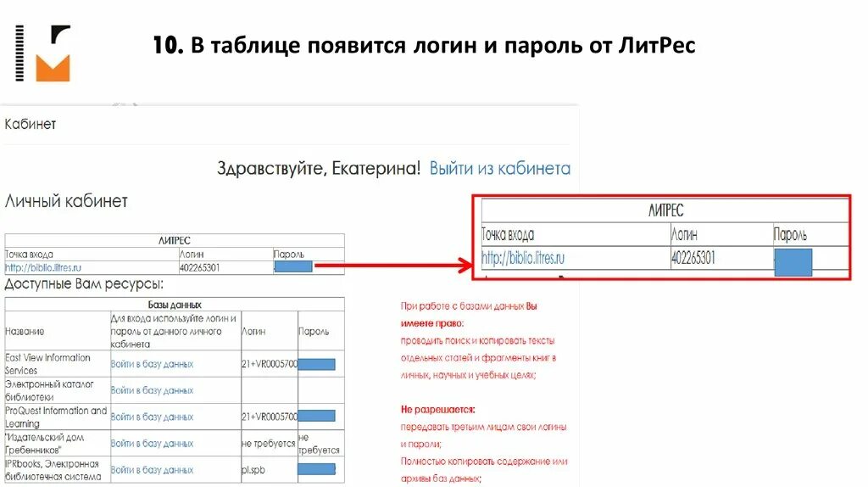This screenshot has height=487, width=868.
Task: Click не требуется in the Пароль column
Action: [319, 444]
